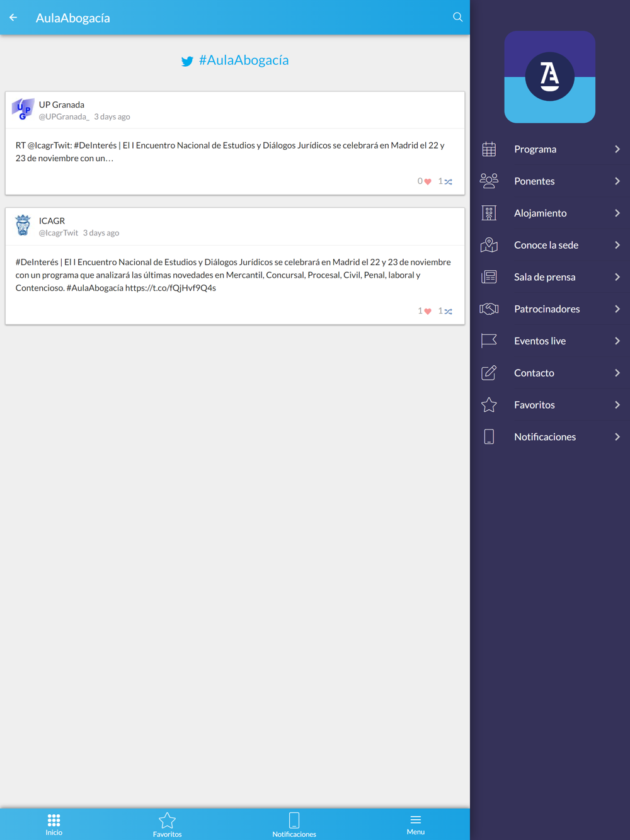Expand Eventos live via its chevron
Viewport: 630px width, 840px height.
tap(617, 341)
